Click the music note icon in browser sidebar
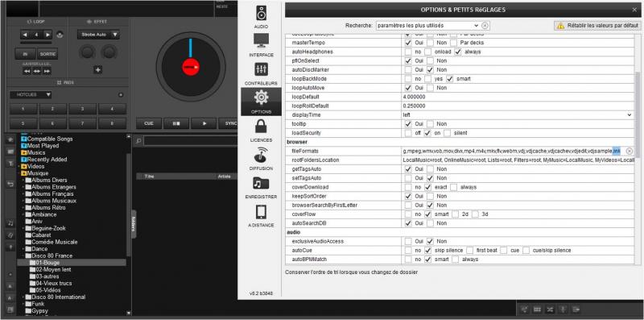644x320 pixels. point(10,223)
